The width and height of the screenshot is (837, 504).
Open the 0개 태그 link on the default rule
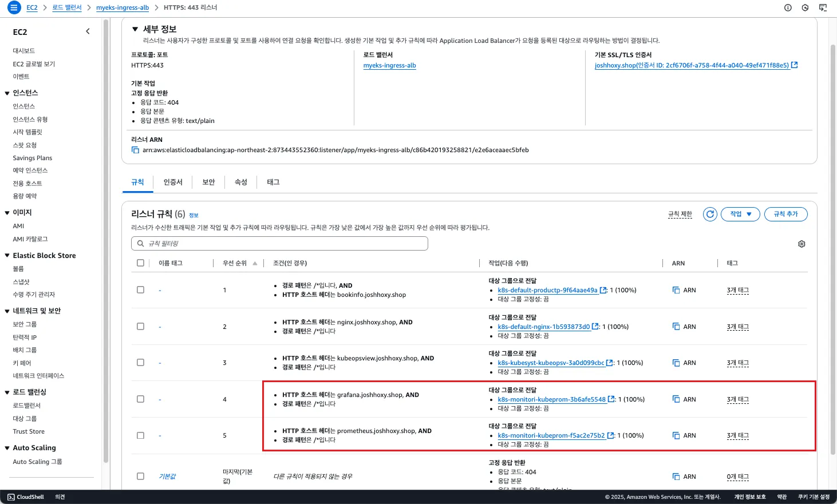[738, 477]
